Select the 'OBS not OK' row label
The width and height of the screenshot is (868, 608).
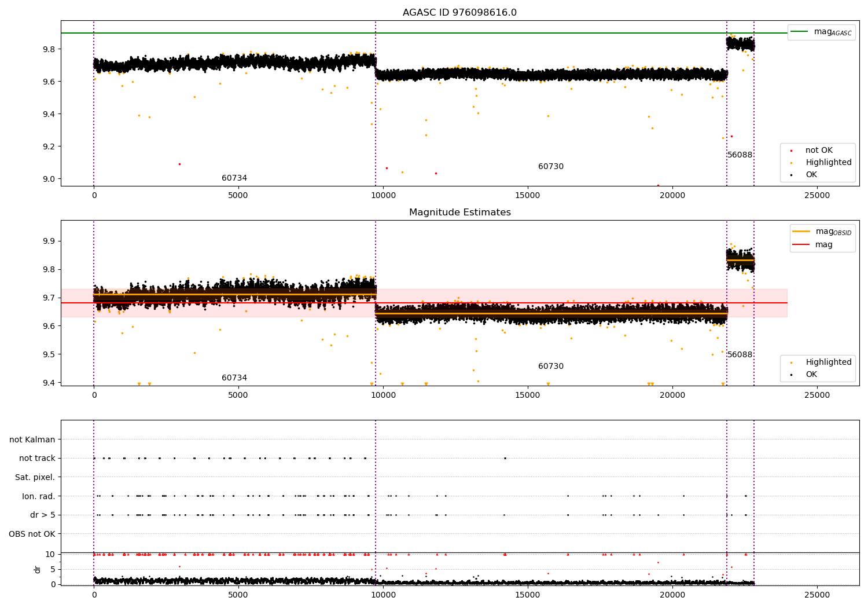coord(32,534)
